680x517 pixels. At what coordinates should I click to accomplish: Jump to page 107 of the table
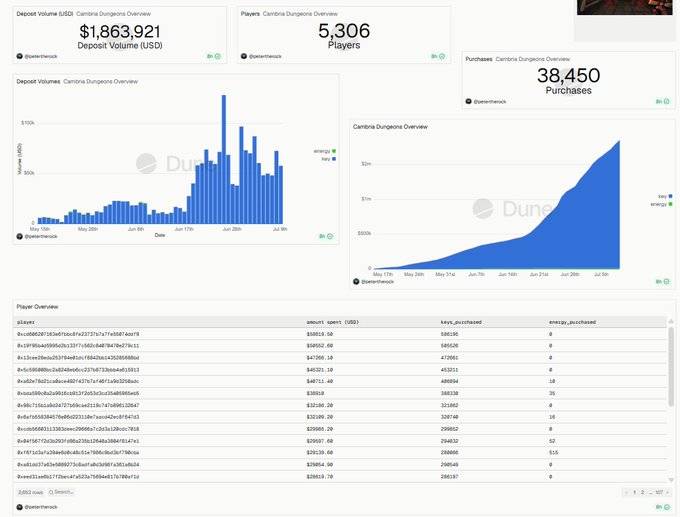tap(659, 492)
